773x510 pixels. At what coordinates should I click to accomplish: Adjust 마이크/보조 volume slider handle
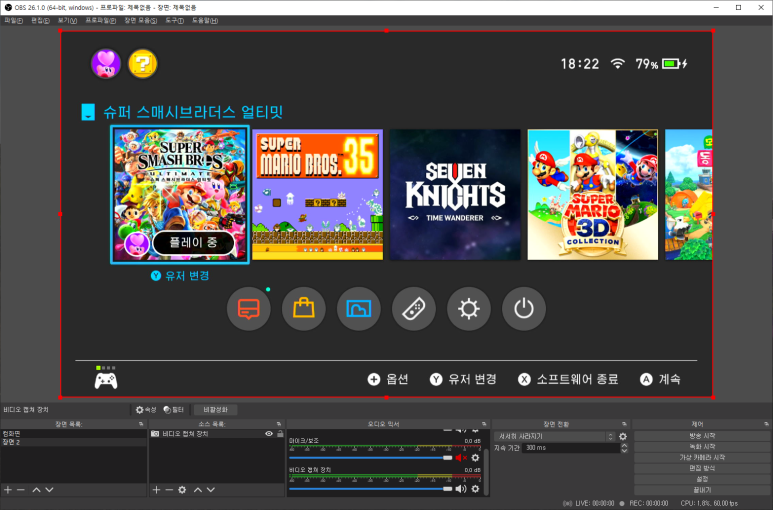click(448, 458)
